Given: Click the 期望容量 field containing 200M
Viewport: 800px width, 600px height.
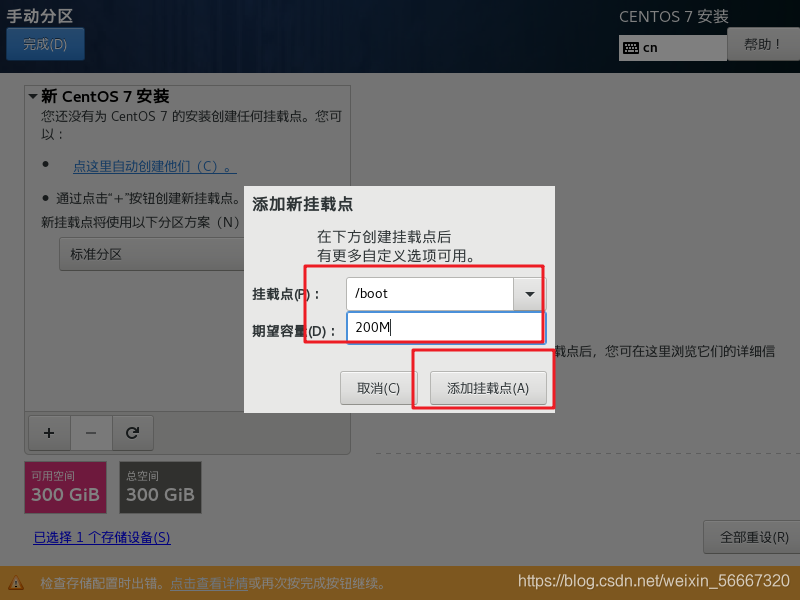Looking at the screenshot, I should point(446,328).
